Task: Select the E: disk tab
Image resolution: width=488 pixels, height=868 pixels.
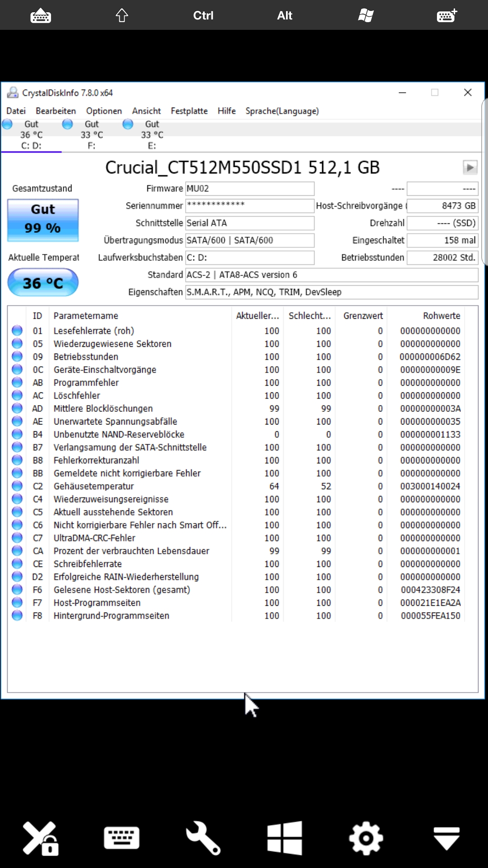Action: click(x=152, y=135)
